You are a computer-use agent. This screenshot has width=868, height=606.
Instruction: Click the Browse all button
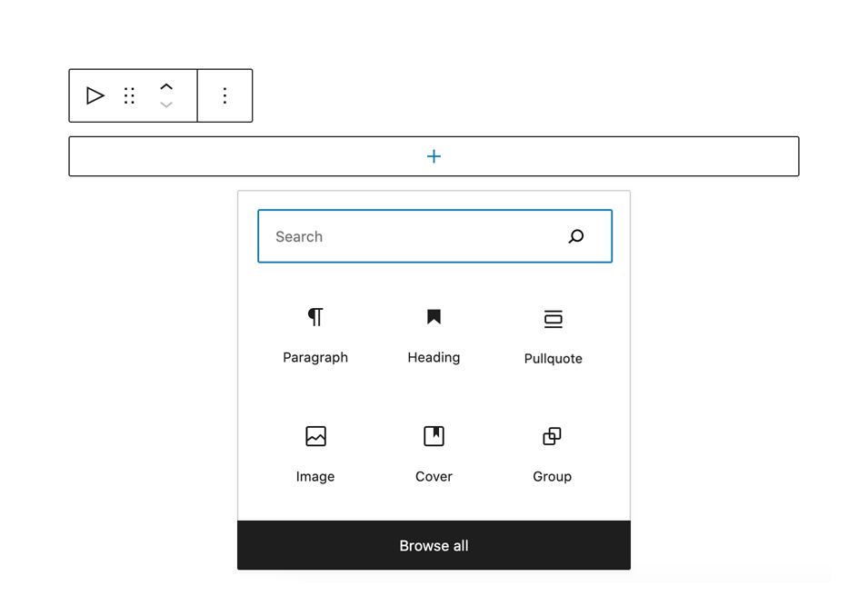click(x=434, y=546)
